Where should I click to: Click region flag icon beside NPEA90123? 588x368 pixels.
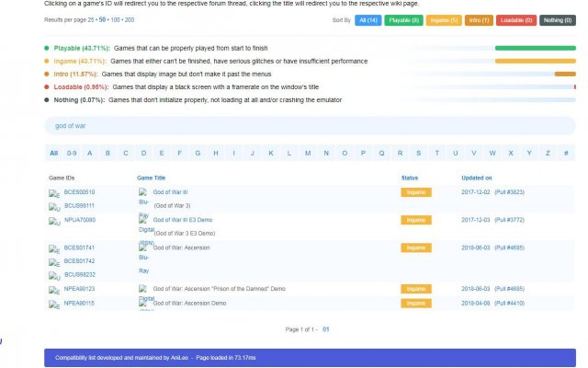point(54,291)
